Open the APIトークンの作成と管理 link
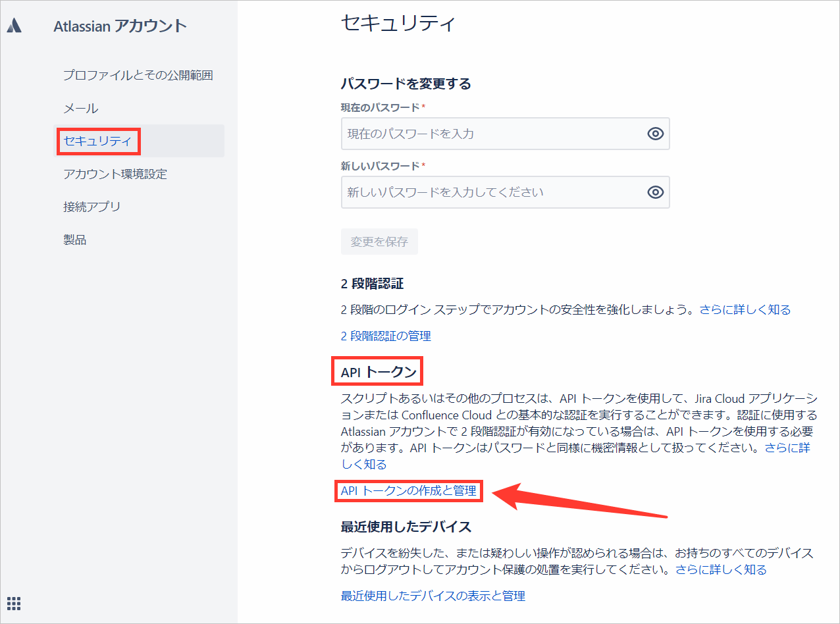Screen dimensions: 840x624 (409, 490)
